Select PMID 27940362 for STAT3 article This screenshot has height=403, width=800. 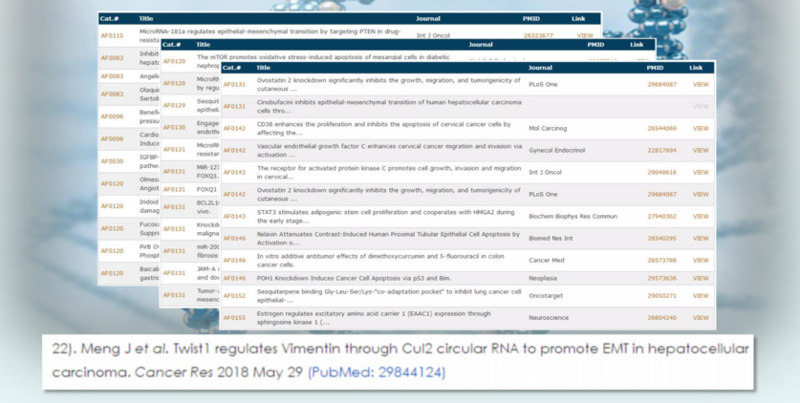click(x=661, y=215)
